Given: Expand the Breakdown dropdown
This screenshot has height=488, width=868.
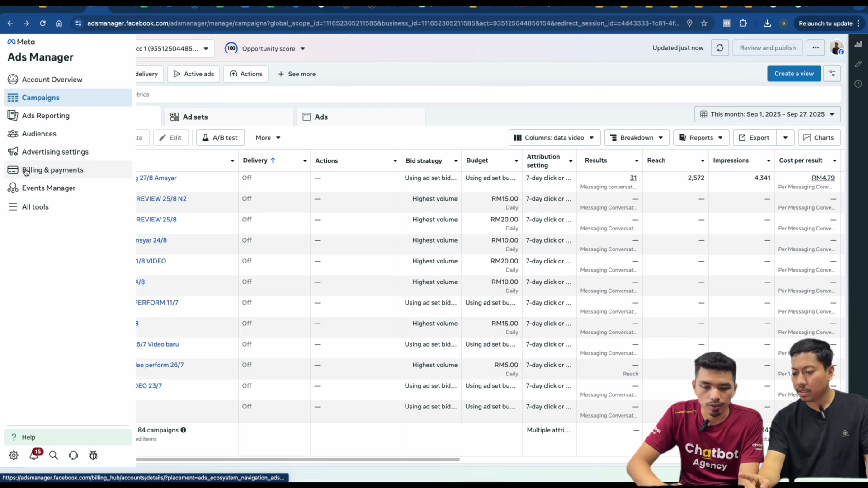Looking at the screenshot, I should pyautogui.click(x=637, y=138).
